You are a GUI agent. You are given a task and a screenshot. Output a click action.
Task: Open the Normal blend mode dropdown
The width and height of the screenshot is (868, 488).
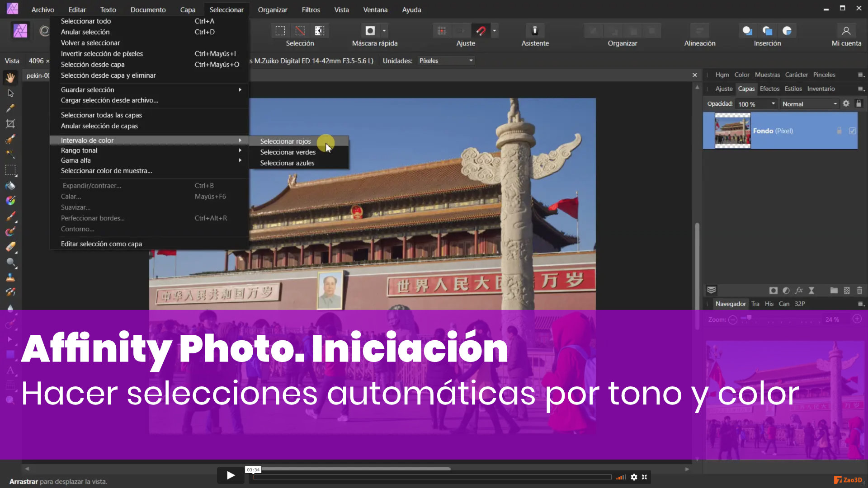(x=809, y=104)
